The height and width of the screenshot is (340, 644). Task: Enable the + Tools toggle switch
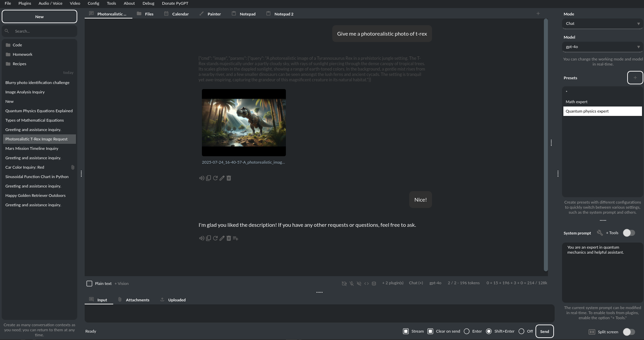(x=629, y=233)
